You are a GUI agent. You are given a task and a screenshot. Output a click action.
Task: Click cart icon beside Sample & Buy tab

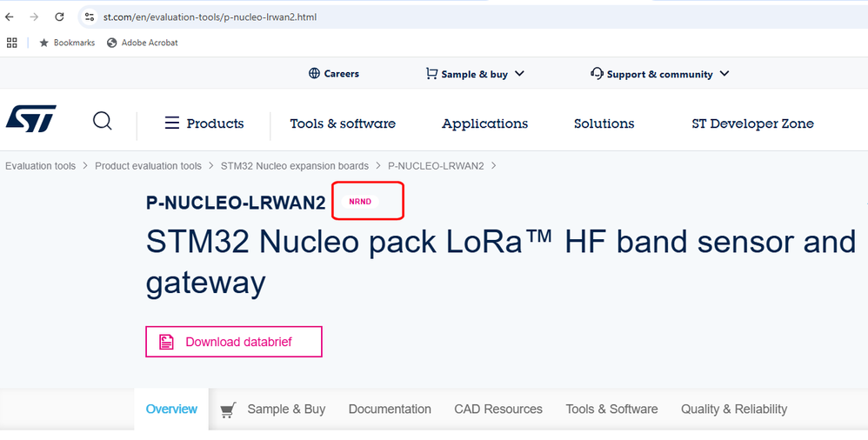[x=228, y=410]
